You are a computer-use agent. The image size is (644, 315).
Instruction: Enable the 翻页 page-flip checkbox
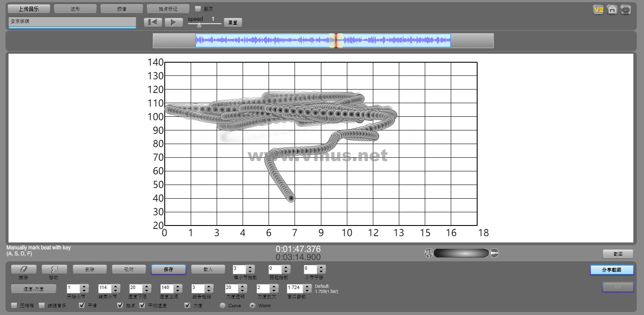(198, 9)
